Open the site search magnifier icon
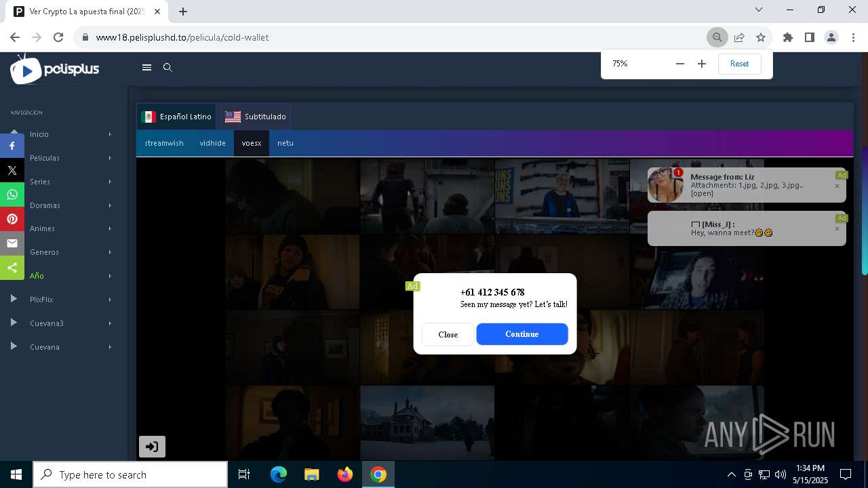Viewport: 868px width, 488px height. point(167,67)
